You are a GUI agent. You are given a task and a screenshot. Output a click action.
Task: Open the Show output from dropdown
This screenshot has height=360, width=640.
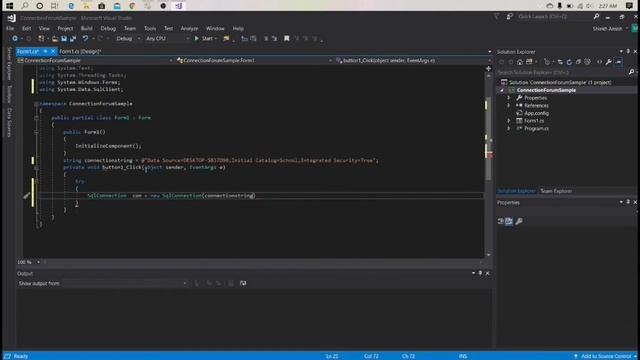125,283
